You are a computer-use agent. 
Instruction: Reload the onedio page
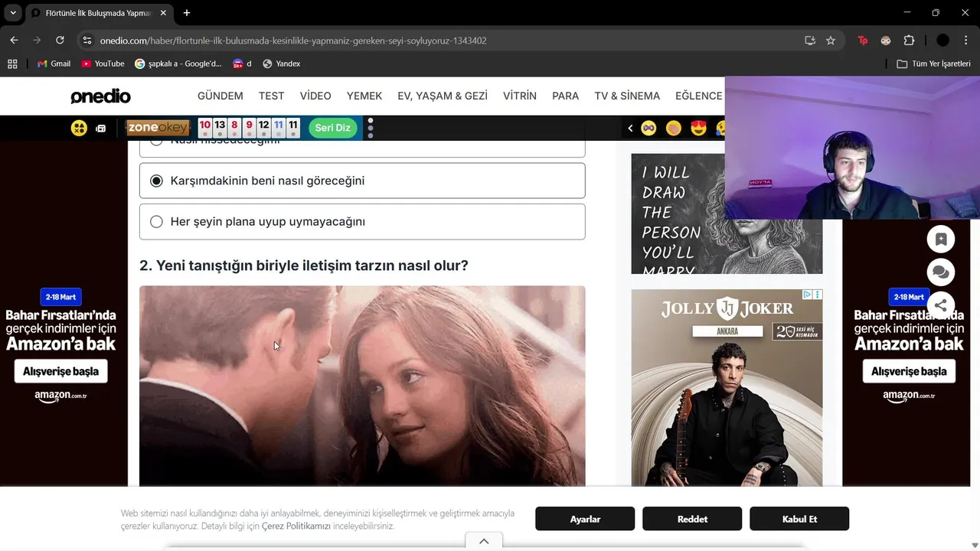(x=60, y=41)
